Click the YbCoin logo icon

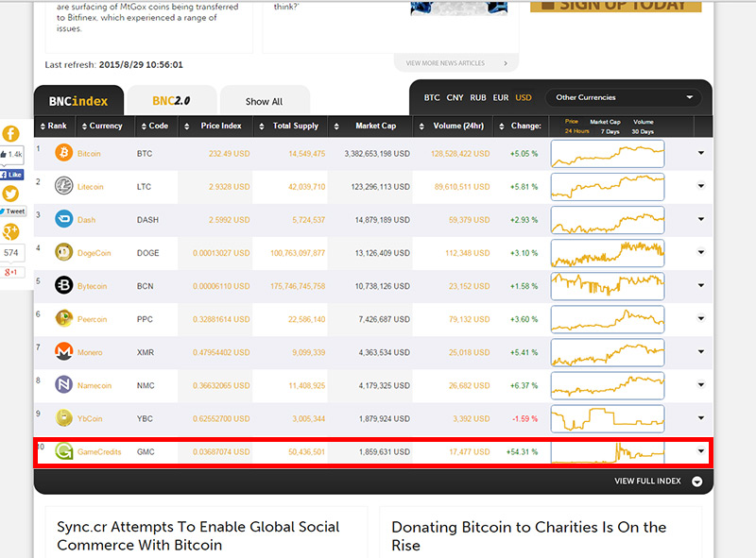63,418
